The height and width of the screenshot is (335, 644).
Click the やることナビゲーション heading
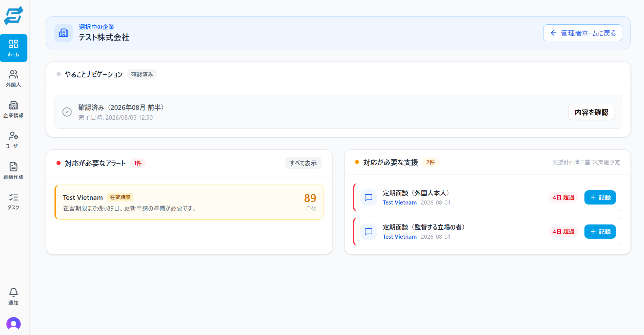pos(94,74)
